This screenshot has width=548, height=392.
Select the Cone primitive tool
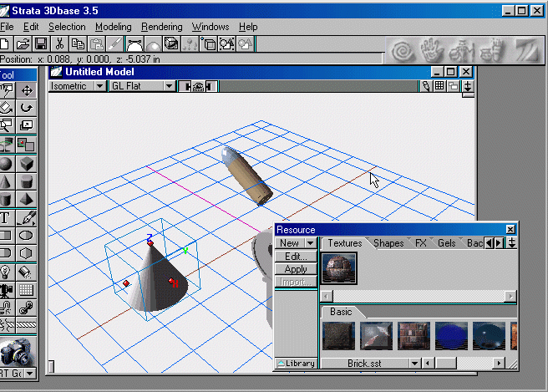coord(7,181)
